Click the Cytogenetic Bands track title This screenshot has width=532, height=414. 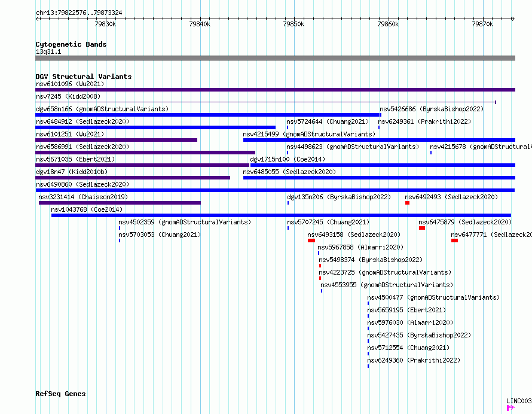[71, 44]
